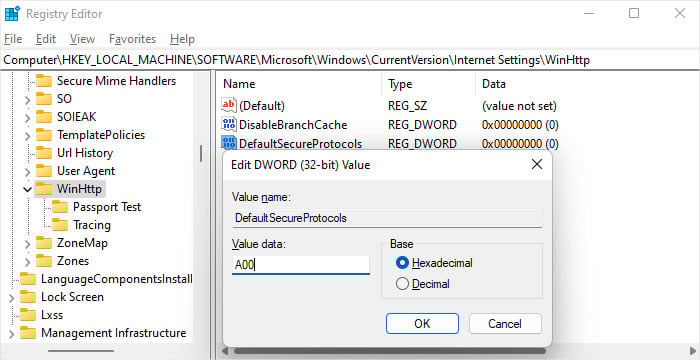Expand the ZoneMap tree node
Image resolution: width=700 pixels, height=360 pixels.
tap(27, 243)
